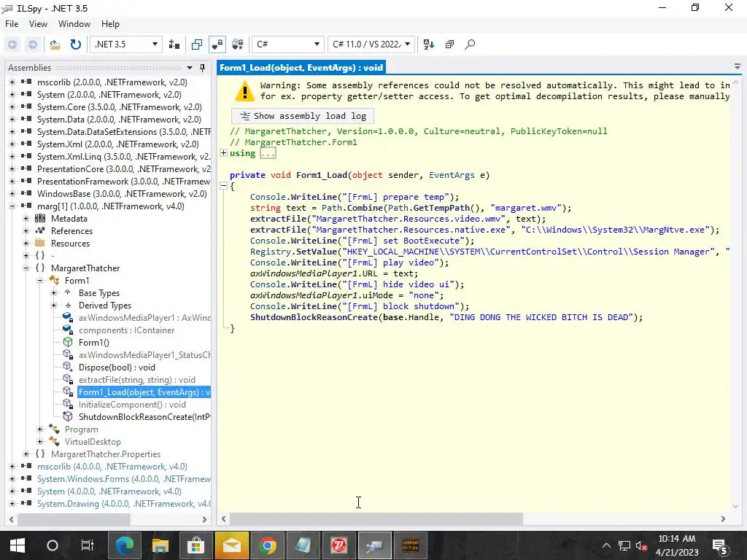
Task: Click the yellow warning triangle icon
Action: click(245, 90)
